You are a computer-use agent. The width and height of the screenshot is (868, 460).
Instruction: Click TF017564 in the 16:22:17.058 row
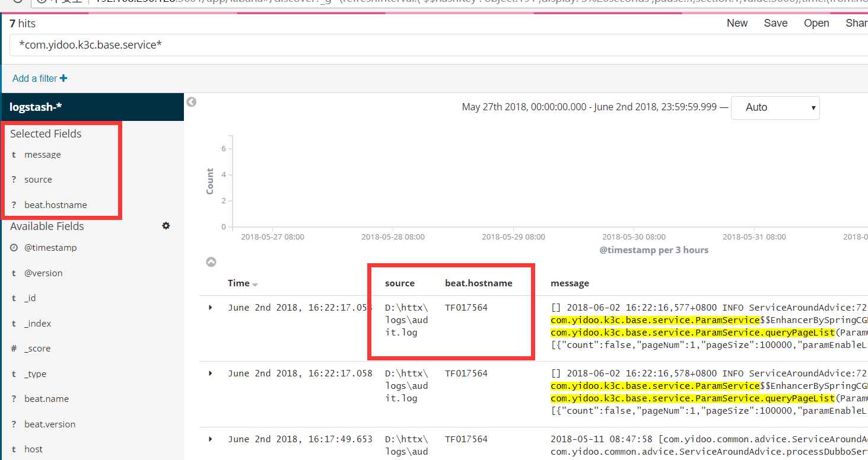pyautogui.click(x=466, y=373)
